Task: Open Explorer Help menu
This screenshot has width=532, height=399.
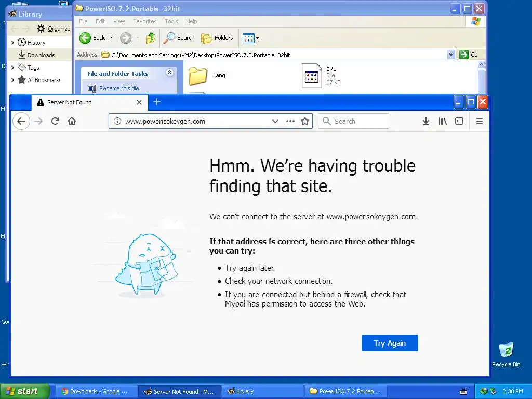Action: (191, 21)
